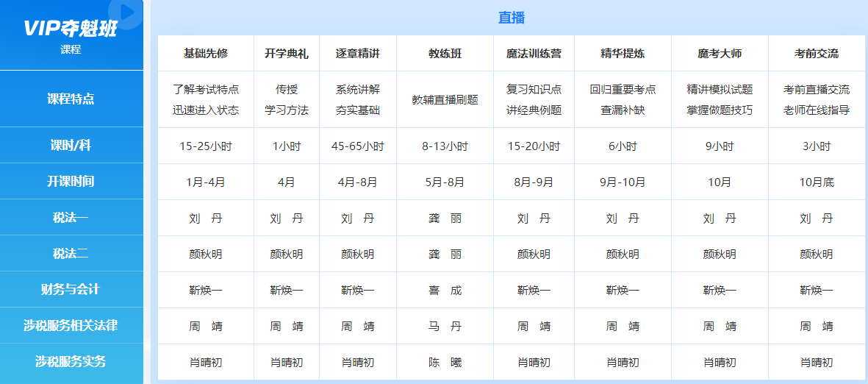868x384 pixels.
Task: Select the 直播 tab heading
Action: [x=511, y=18]
